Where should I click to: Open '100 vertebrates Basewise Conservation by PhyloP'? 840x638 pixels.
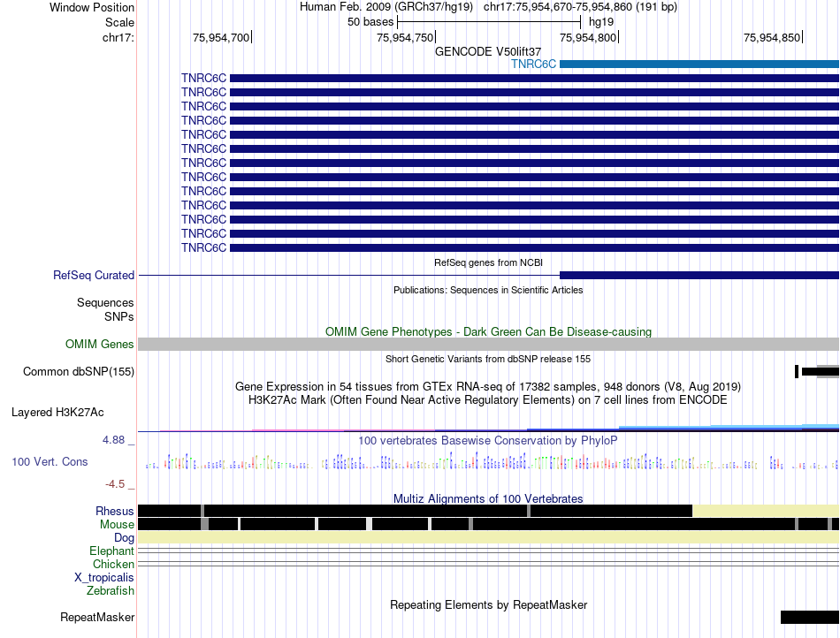click(488, 440)
